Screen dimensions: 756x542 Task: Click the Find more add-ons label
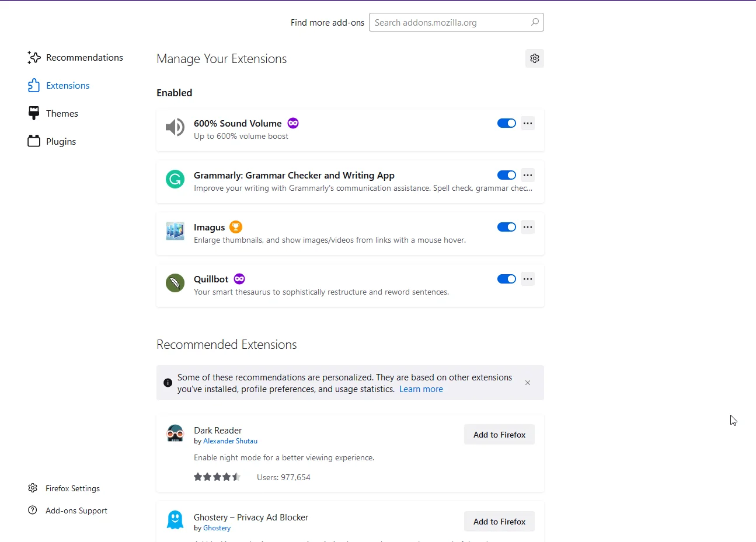click(328, 23)
